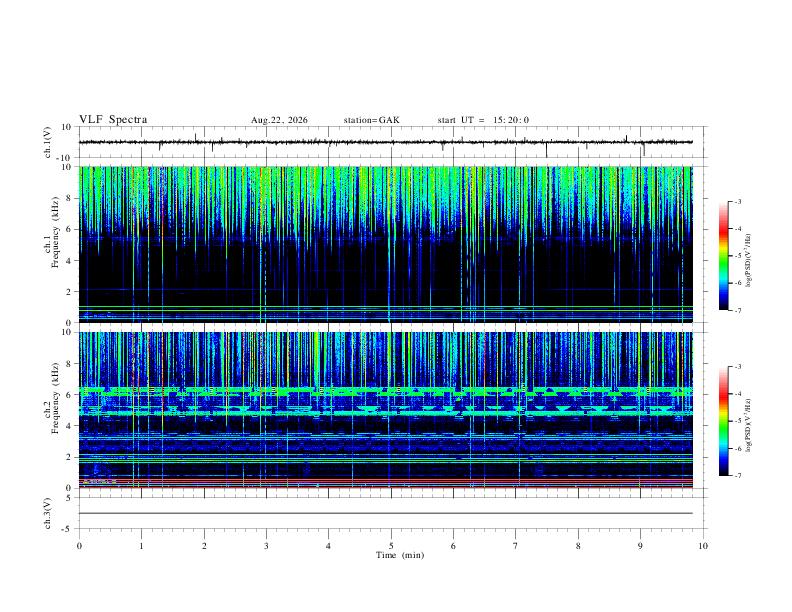Click the start UT 15:20:0 text
The image size is (792, 612).
point(483,120)
